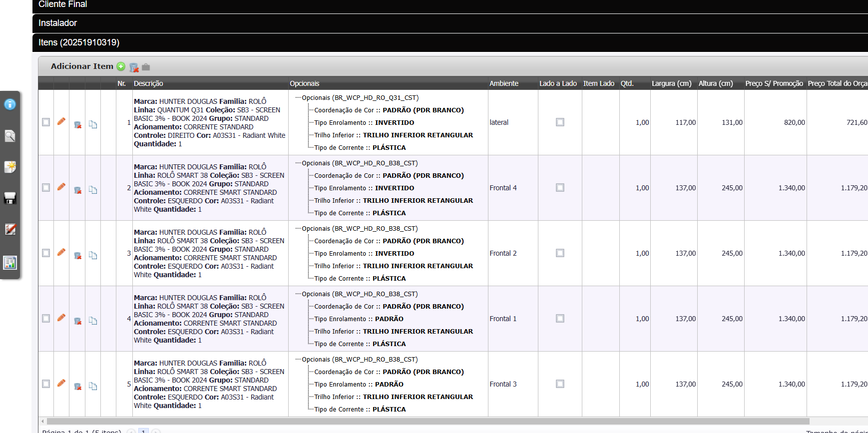Delete item 1 using its trash icon
Image resolution: width=868 pixels, height=433 pixels.
(77, 124)
